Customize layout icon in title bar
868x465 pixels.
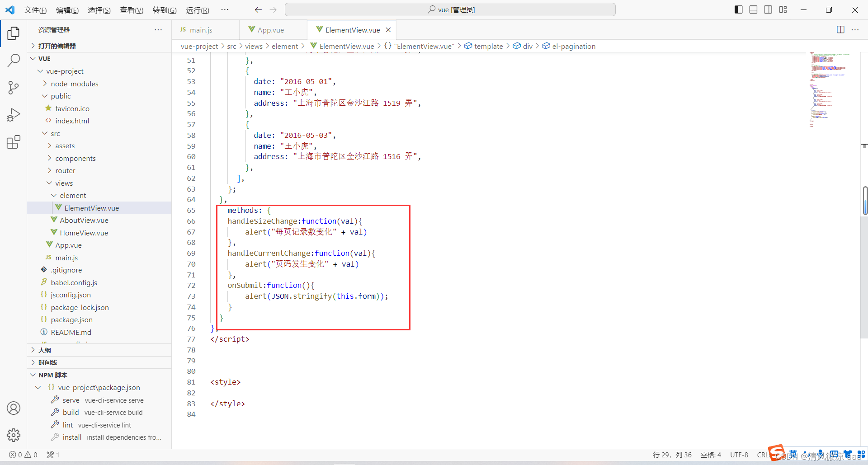(783, 9)
